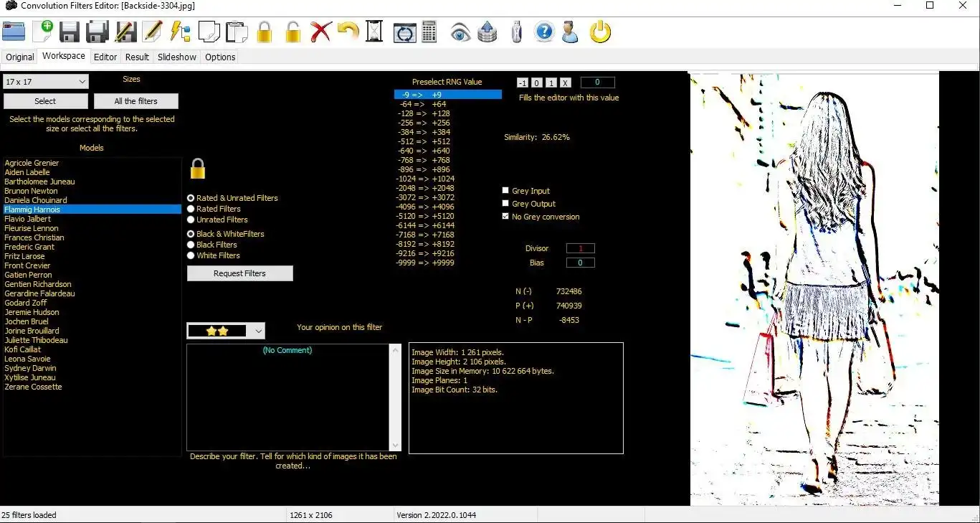980x523 pixels.
Task: Click the floppy disk with pencil icon
Action: (125, 32)
